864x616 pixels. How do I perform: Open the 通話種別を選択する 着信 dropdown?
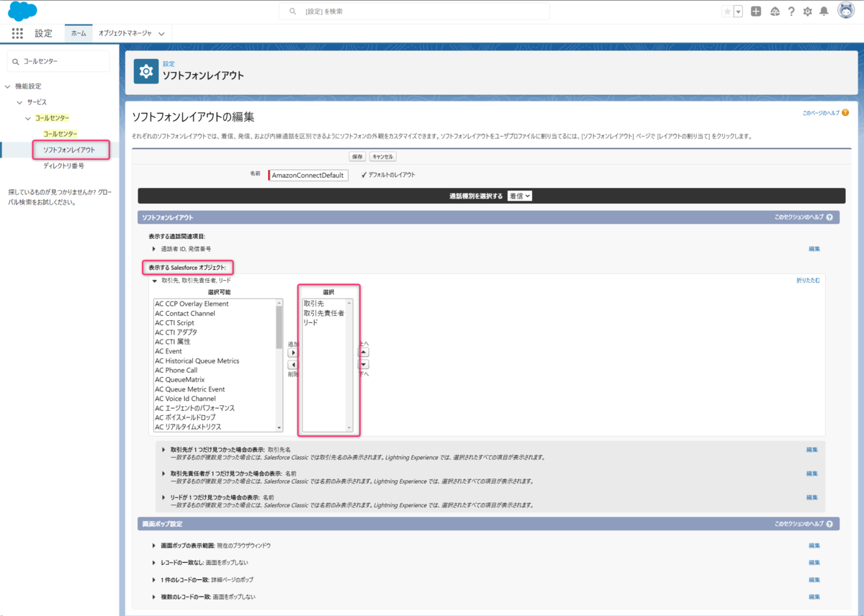click(519, 196)
